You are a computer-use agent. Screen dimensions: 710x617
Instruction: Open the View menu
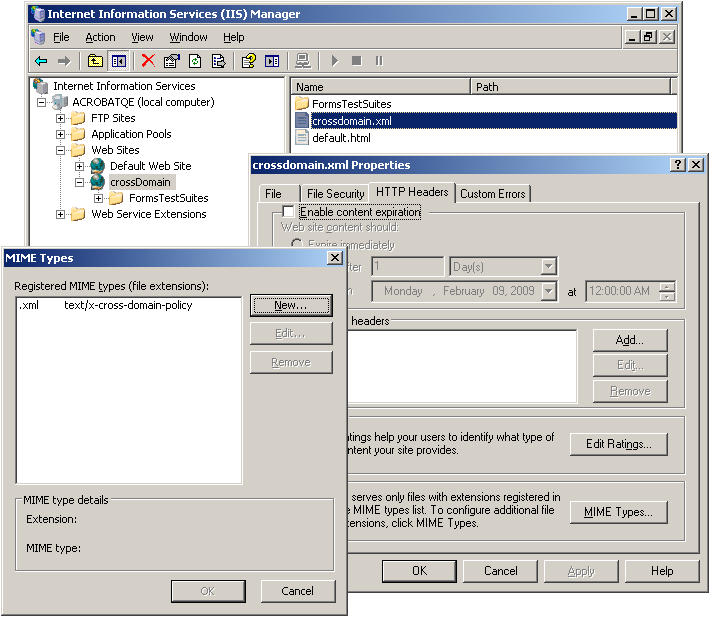[142, 37]
